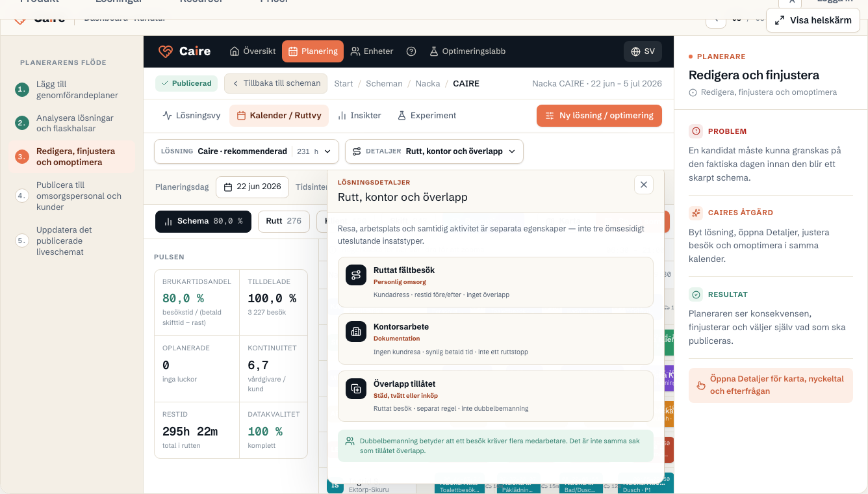The image size is (868, 494).
Task: Click the Visa helskärm button
Action: pyautogui.click(x=813, y=20)
